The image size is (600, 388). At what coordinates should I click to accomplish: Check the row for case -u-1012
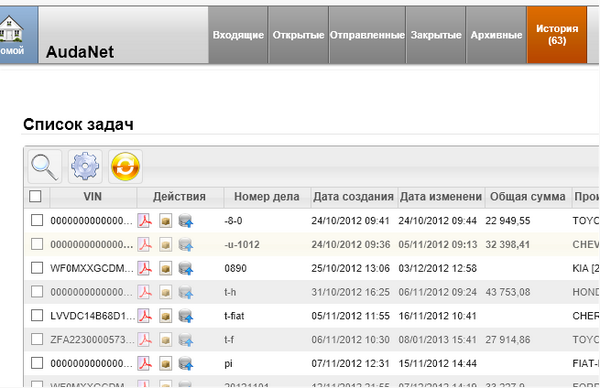coord(37,244)
